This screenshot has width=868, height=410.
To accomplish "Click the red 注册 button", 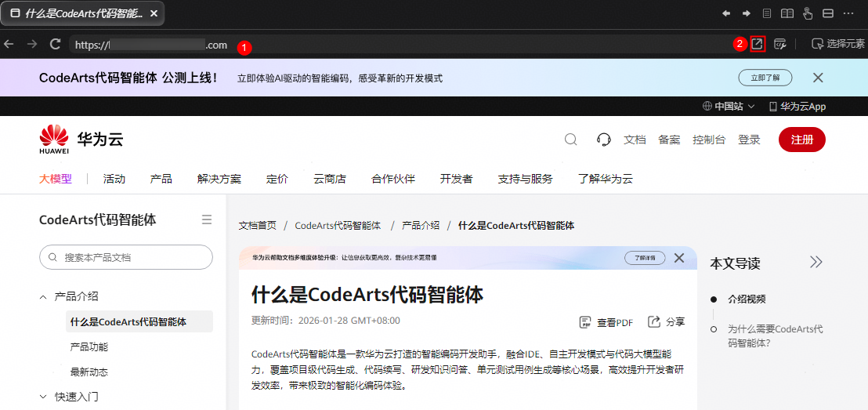I will click(x=801, y=140).
